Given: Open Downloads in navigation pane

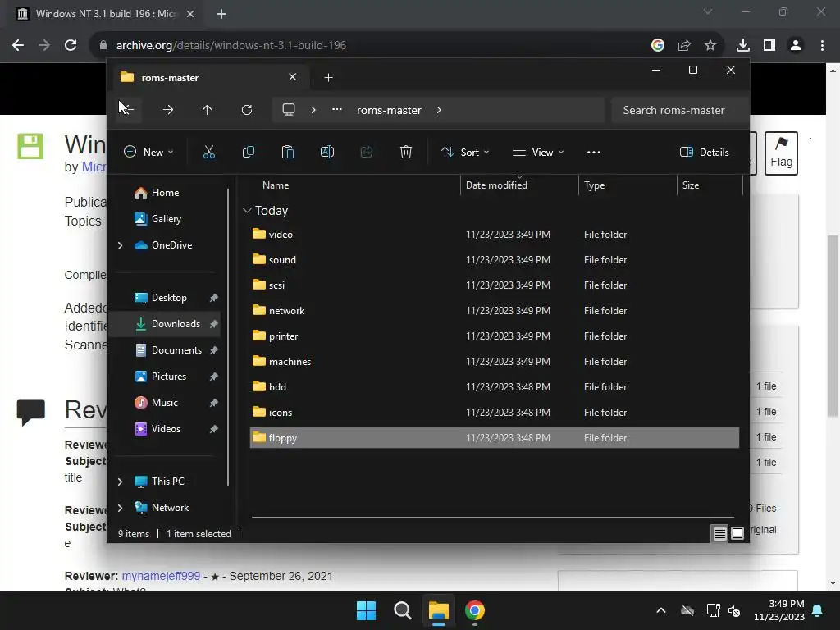Looking at the screenshot, I should (x=165, y=324).
